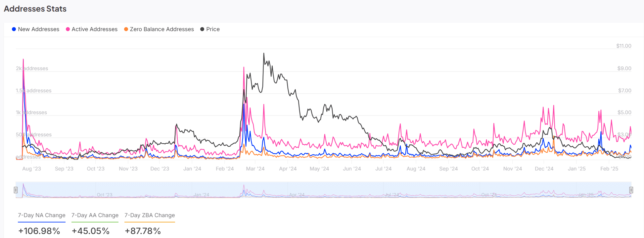Open the 7-Day ZBA Change tab
Viewport: 644px width, 238px height.
pos(150,215)
